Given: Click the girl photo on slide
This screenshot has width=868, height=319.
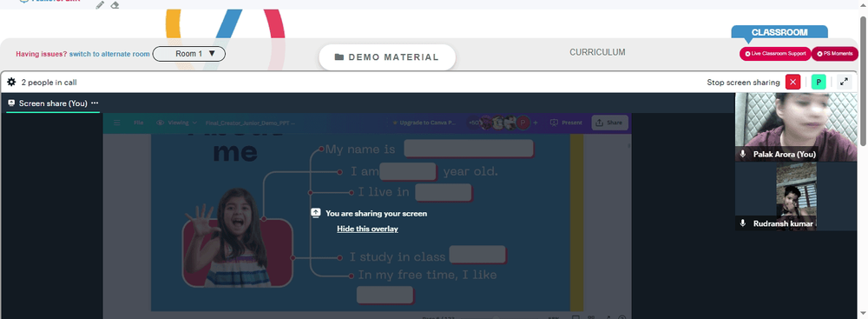Looking at the screenshot, I should [x=237, y=237].
